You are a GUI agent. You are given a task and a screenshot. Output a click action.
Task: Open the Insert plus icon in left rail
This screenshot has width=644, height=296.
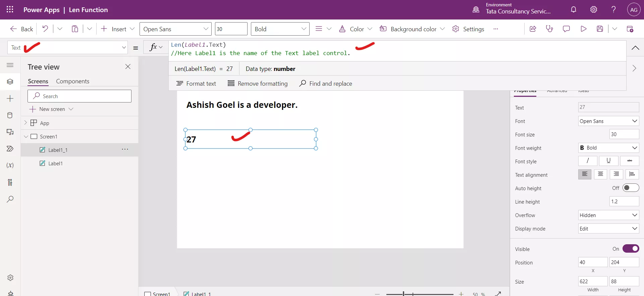10,98
